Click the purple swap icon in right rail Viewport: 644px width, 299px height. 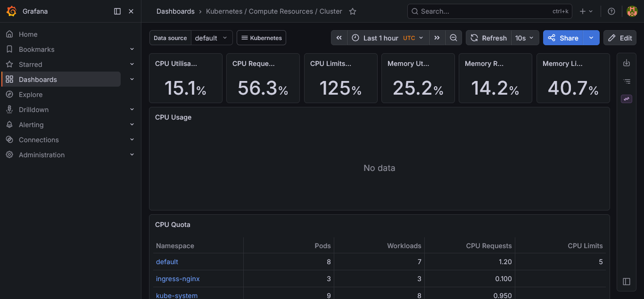pyautogui.click(x=627, y=99)
